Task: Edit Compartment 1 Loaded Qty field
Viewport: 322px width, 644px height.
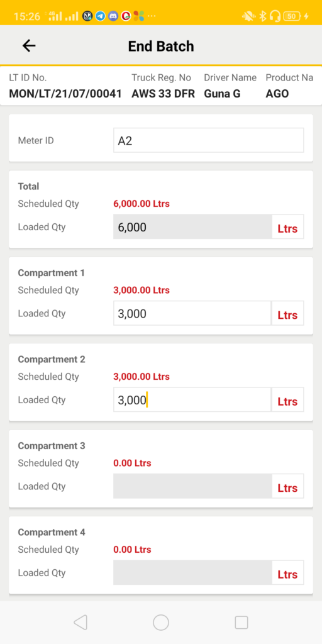Action: click(x=192, y=313)
